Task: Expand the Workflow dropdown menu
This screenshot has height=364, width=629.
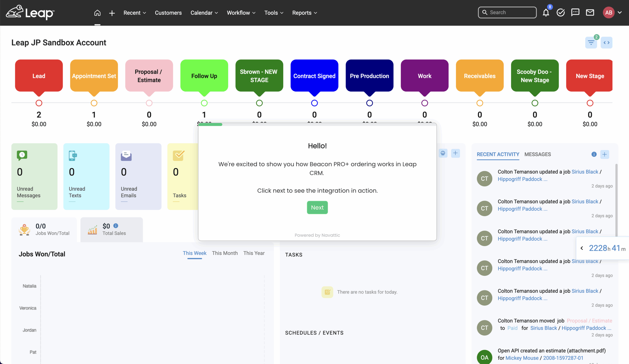Action: [x=241, y=13]
